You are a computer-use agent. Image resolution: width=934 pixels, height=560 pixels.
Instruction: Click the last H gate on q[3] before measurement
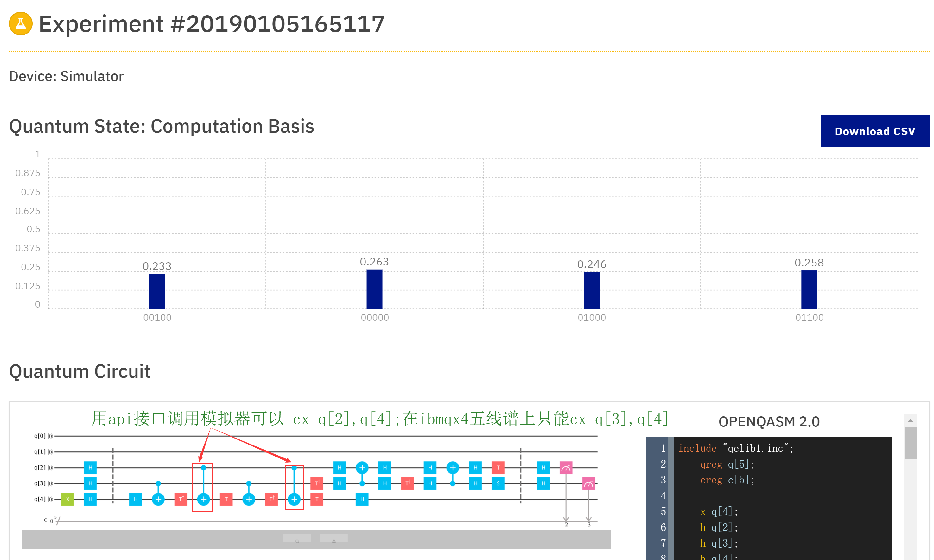click(543, 483)
